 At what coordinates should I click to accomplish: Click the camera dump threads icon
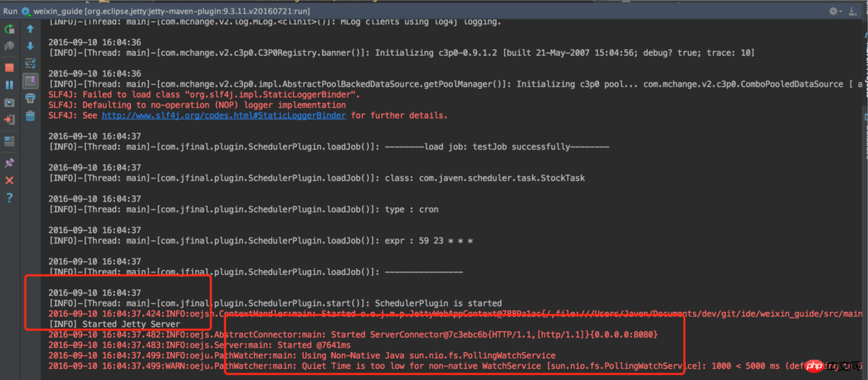[x=9, y=102]
